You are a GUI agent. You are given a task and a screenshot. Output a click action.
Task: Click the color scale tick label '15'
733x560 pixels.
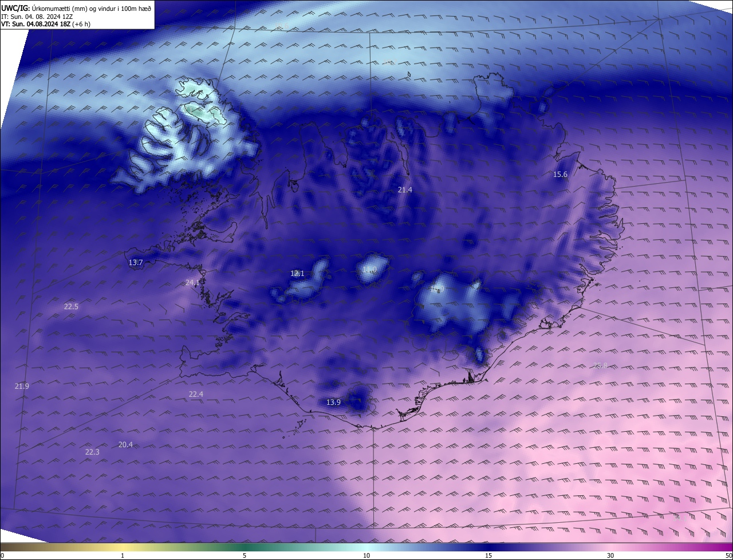coord(488,555)
